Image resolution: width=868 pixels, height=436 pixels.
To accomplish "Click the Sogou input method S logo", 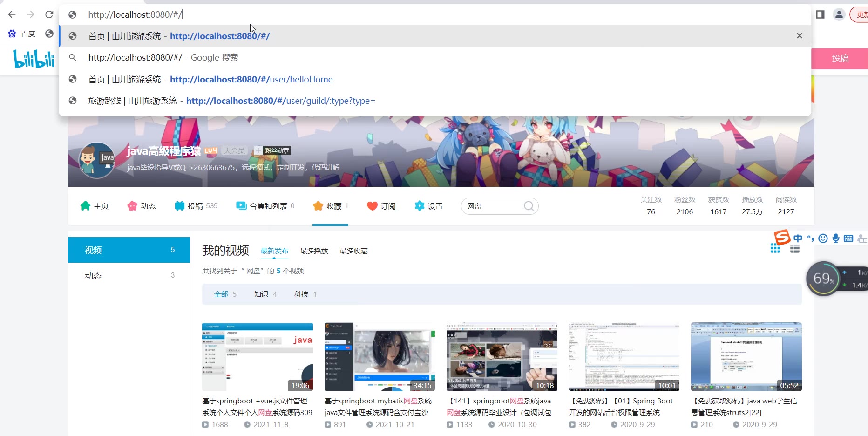I will 782,237.
